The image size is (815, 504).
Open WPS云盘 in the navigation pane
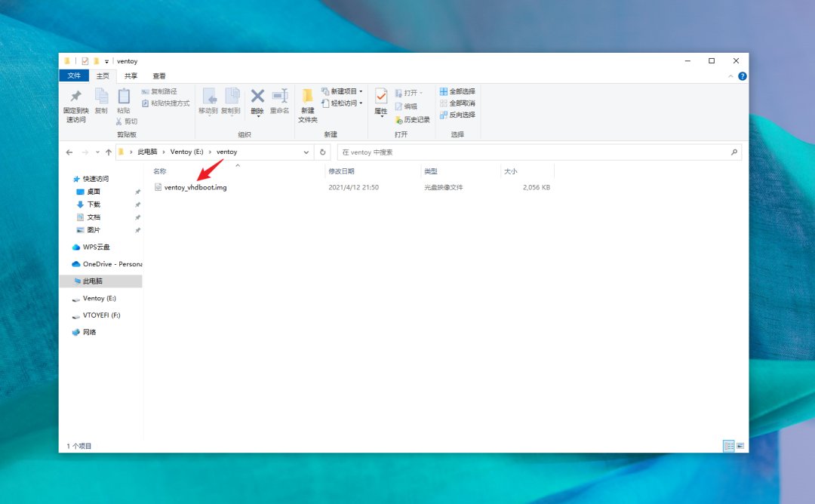pyautogui.click(x=96, y=247)
